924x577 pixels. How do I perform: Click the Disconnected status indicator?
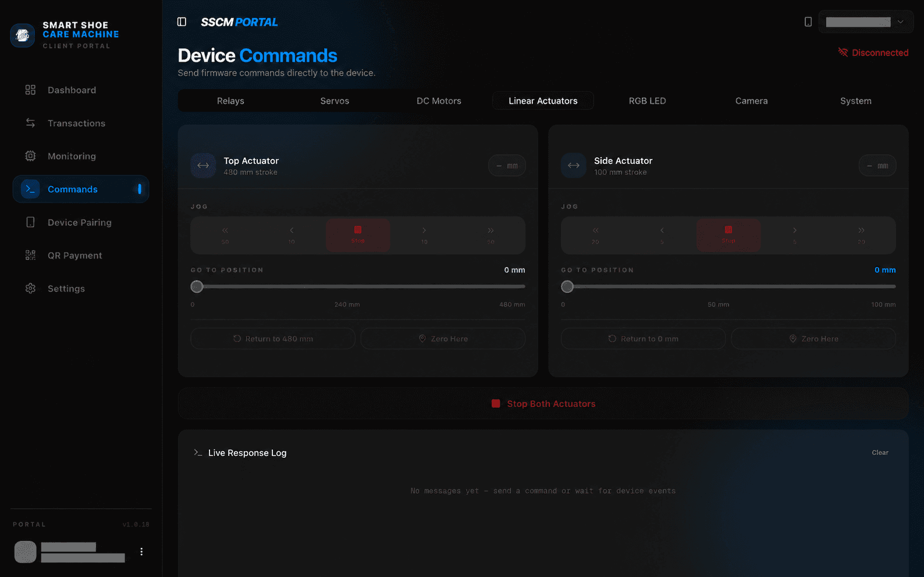tap(873, 52)
